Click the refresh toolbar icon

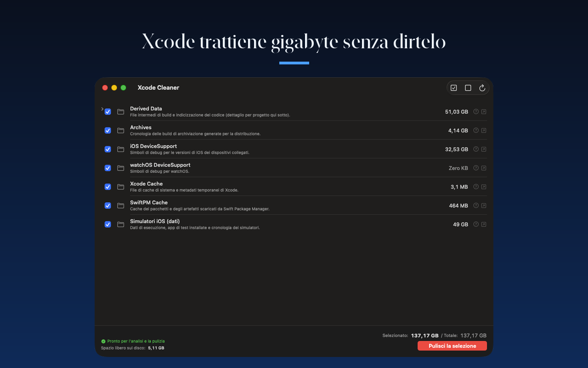click(x=482, y=88)
